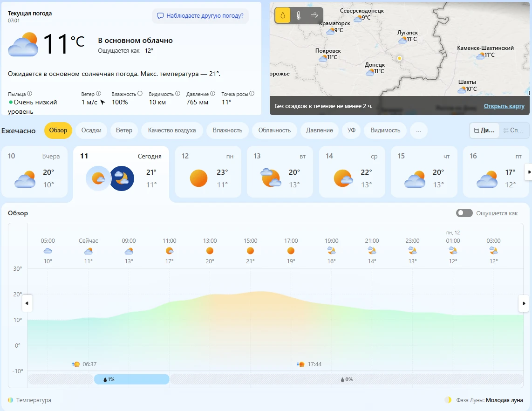Open the Качество воздуха tab
The height and width of the screenshot is (411, 532).
pos(172,130)
